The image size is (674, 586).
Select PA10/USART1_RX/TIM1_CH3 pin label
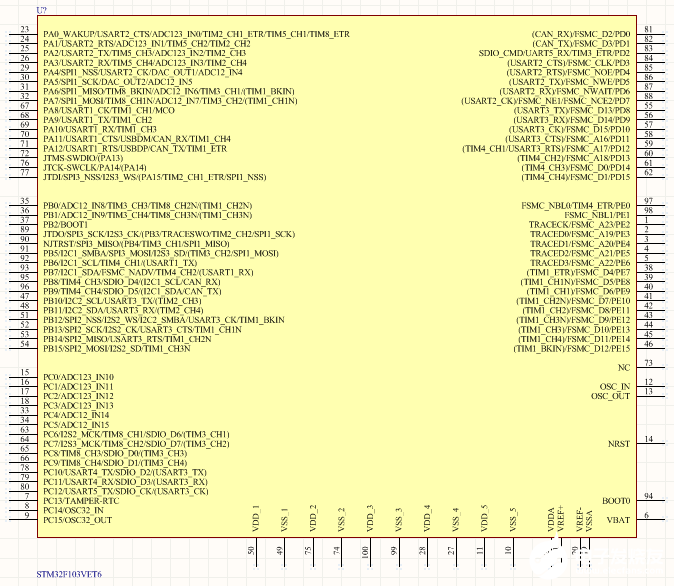click(x=100, y=129)
